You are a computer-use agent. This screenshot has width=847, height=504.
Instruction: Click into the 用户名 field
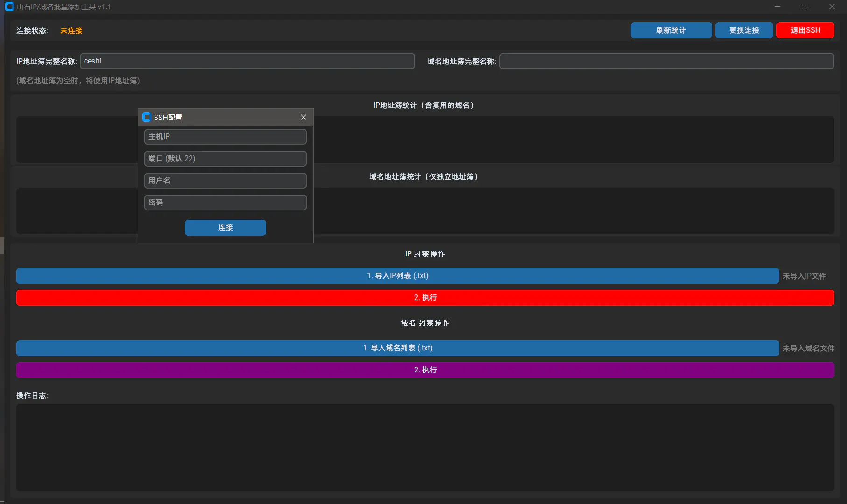pyautogui.click(x=225, y=181)
